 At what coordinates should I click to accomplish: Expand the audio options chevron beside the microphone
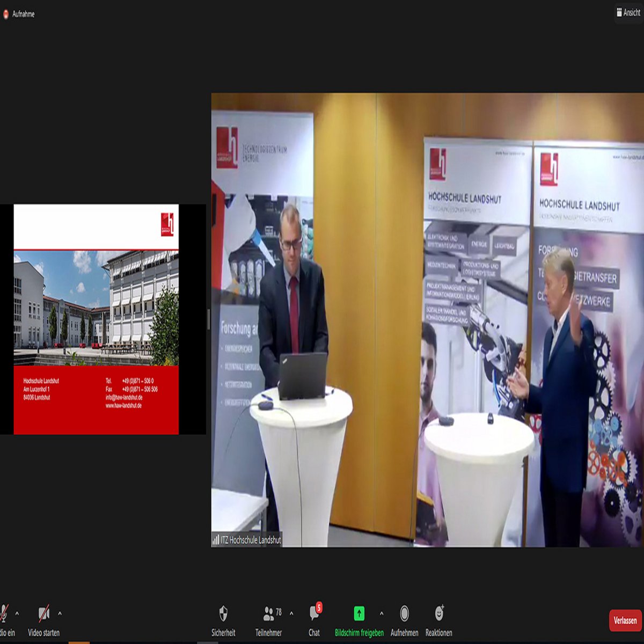click(x=17, y=613)
